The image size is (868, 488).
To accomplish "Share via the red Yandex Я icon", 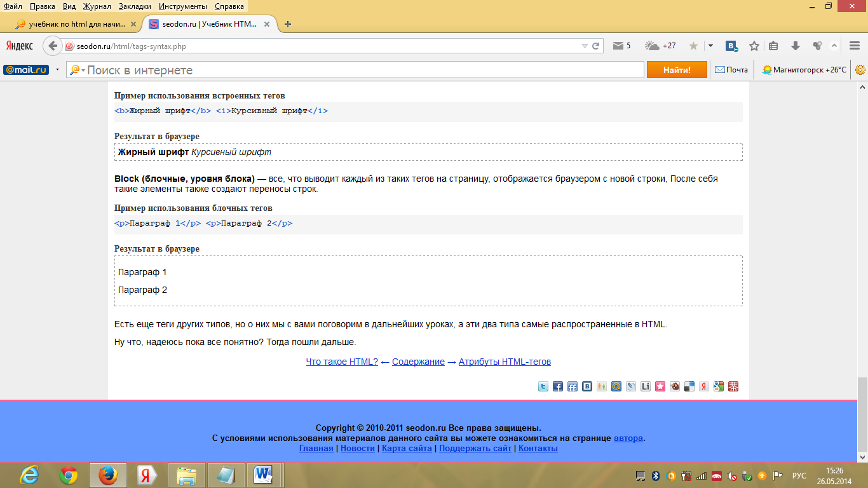I will [704, 386].
